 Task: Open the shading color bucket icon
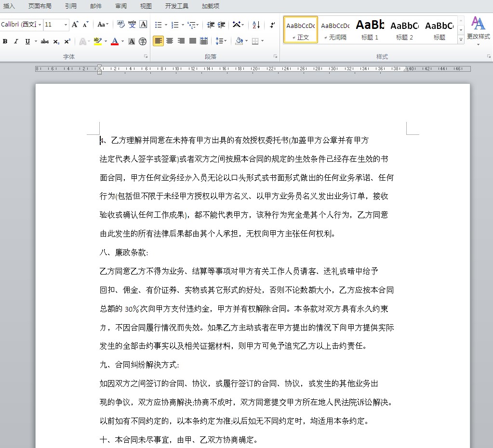(x=240, y=41)
